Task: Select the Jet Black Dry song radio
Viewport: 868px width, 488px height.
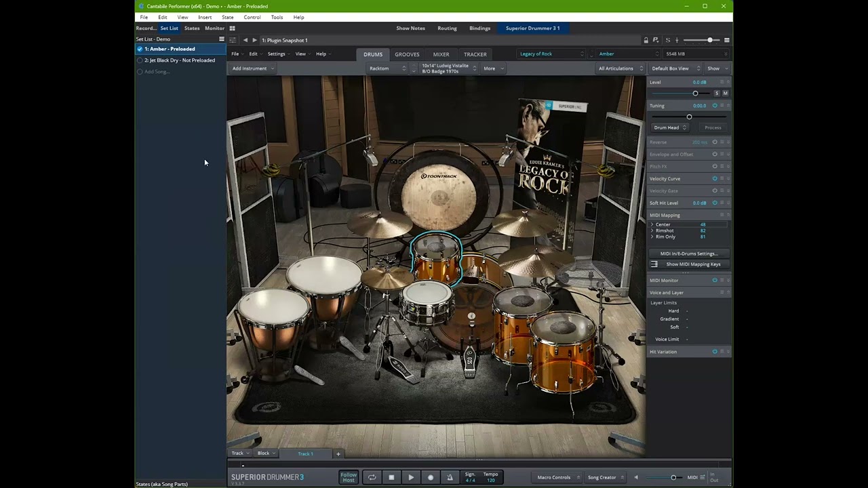Action: pyautogui.click(x=140, y=60)
